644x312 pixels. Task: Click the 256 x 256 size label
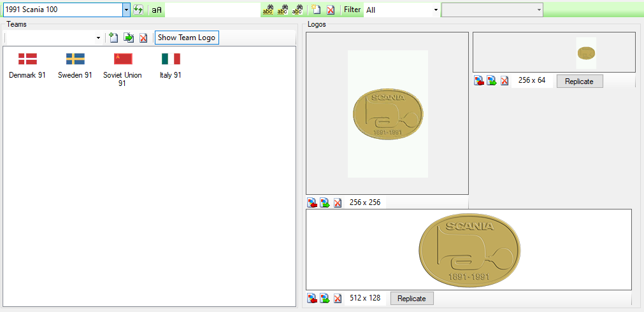tap(365, 202)
